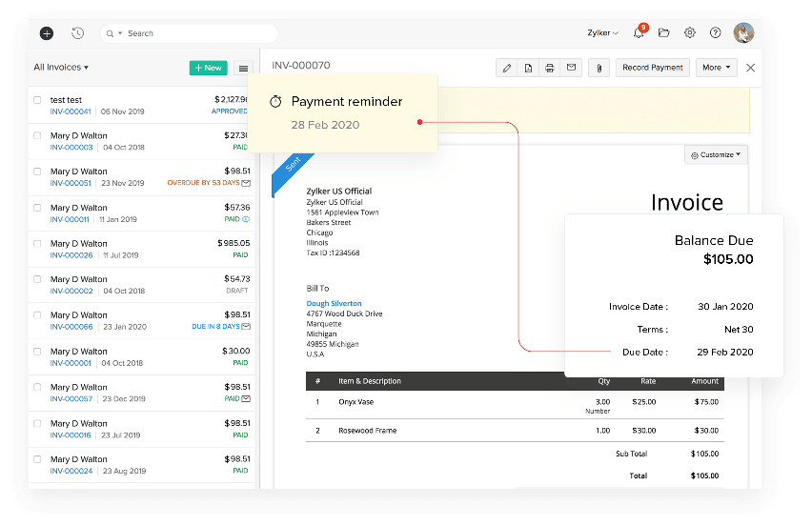Open the Dough Silverton customer link
812x526 pixels.
(334, 304)
